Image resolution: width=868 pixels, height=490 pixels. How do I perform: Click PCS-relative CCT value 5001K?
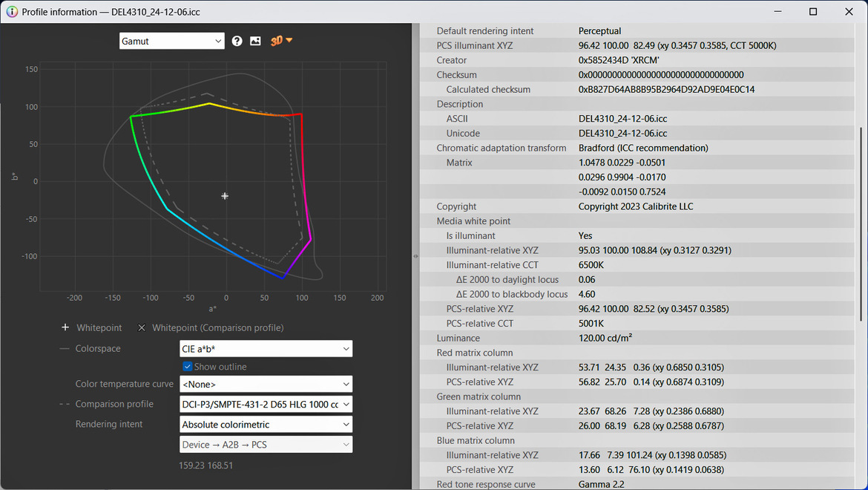coord(591,324)
